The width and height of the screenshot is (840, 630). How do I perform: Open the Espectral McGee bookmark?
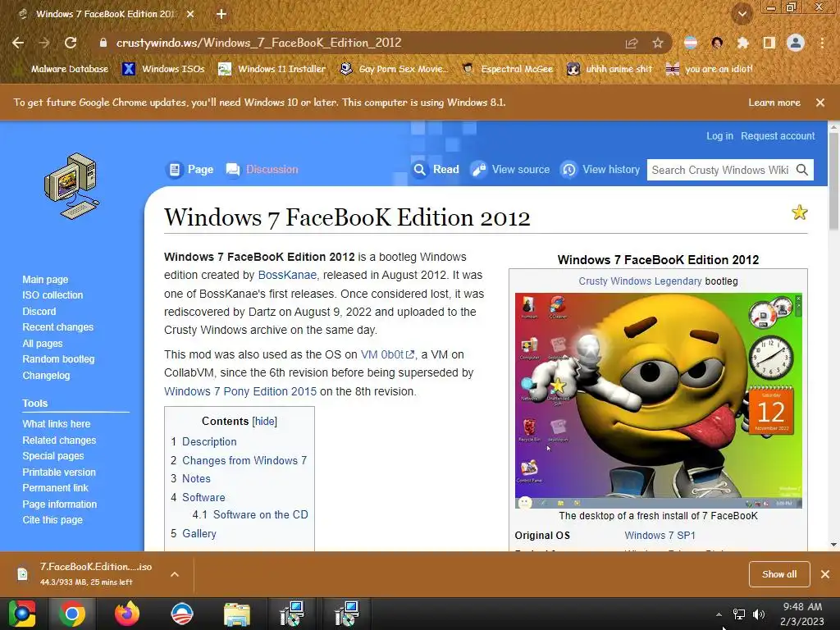(507, 69)
